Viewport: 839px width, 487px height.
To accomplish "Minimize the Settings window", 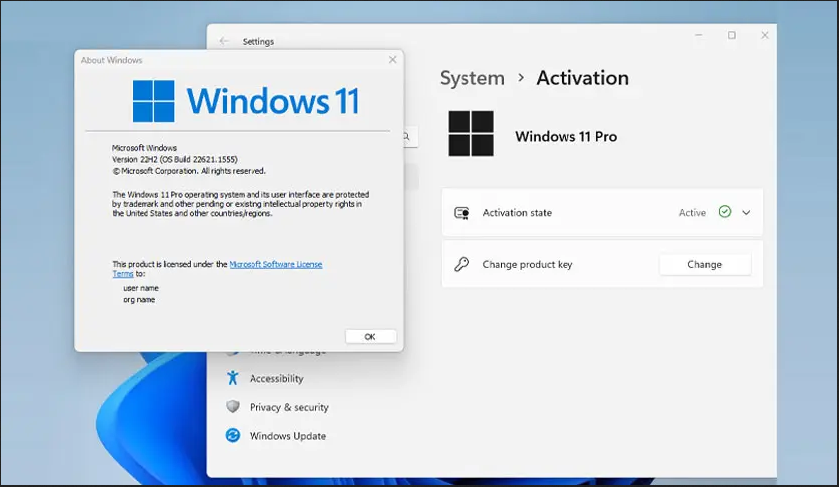I will (698, 35).
